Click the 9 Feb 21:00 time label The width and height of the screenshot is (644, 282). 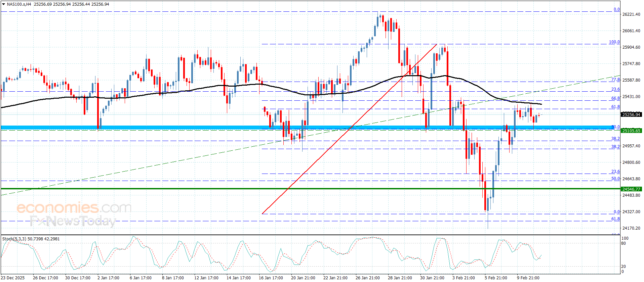pyautogui.click(x=528, y=278)
